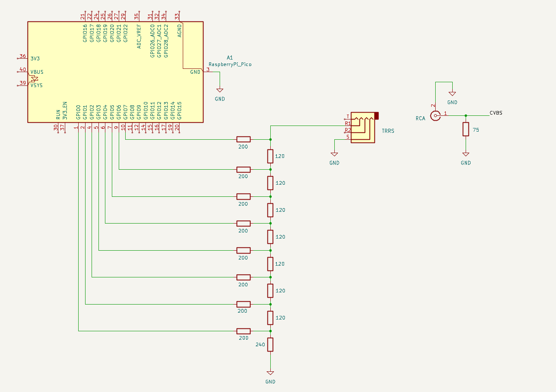Select the junction dot above the 240 resistor
This screenshot has width=556, height=392.
pos(270,331)
